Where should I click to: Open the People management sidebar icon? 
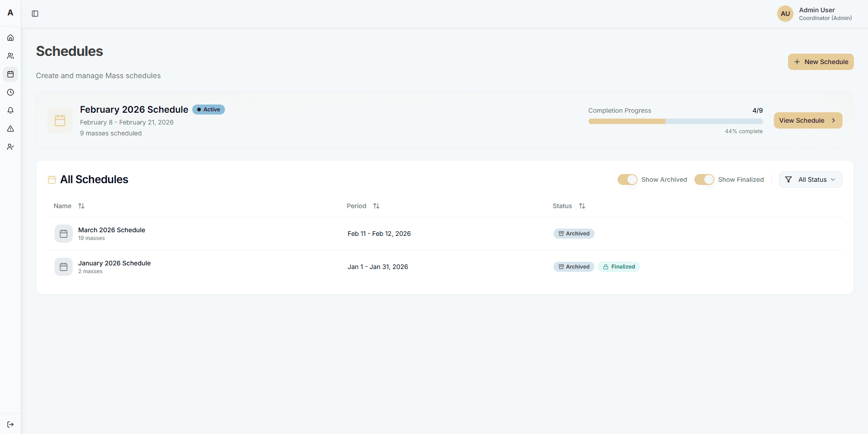pyautogui.click(x=10, y=56)
